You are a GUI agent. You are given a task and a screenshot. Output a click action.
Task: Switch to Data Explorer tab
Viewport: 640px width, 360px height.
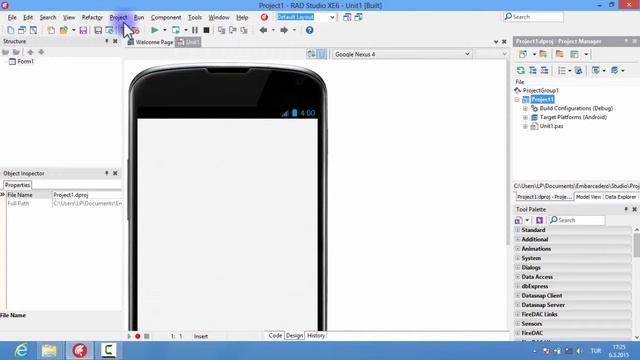tap(620, 197)
